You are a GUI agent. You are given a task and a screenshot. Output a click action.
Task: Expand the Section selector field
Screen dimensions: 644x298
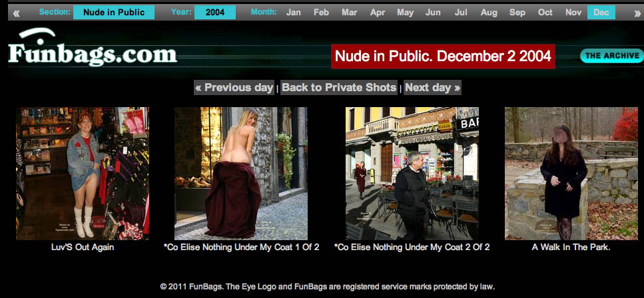[x=113, y=13]
